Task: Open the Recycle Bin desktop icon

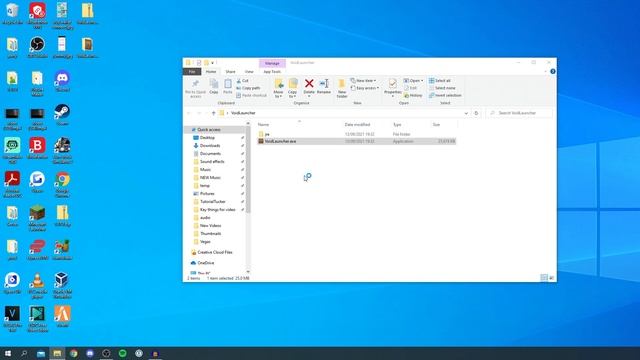Action: coord(12,13)
